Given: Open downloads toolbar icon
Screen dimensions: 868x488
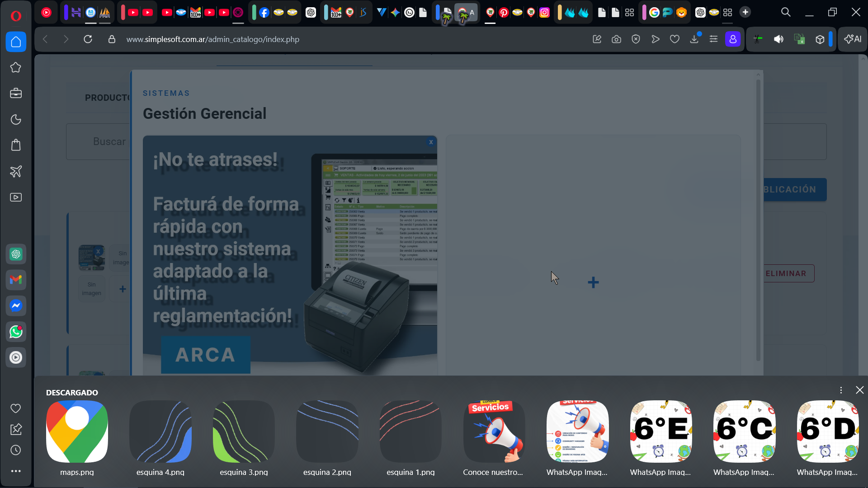Looking at the screenshot, I should pos(694,39).
